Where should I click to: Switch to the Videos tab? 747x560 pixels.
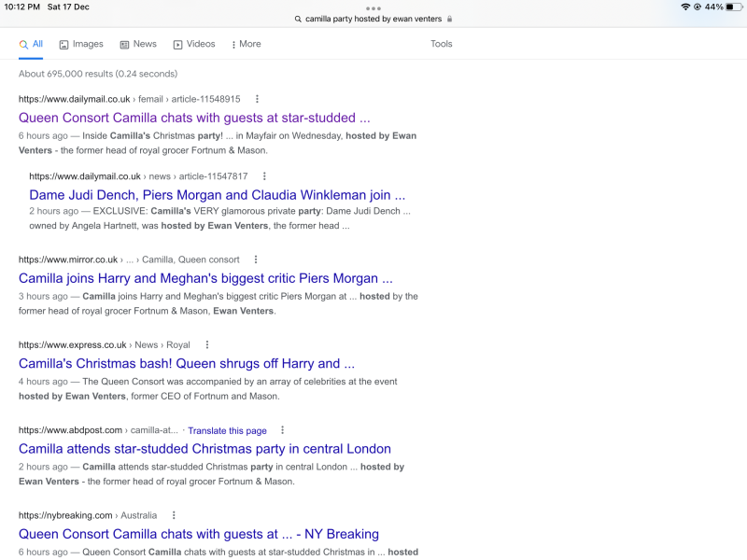(194, 44)
